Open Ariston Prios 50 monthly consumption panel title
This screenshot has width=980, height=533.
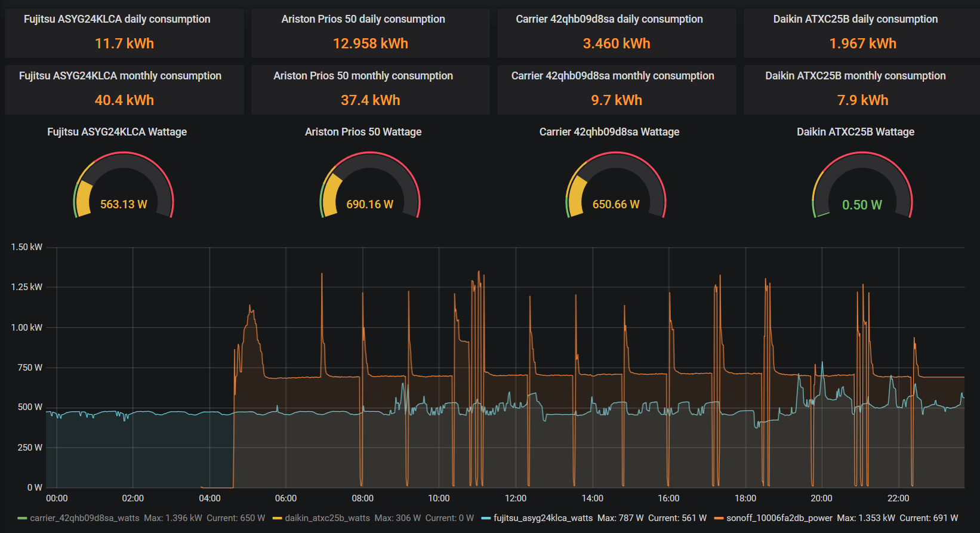363,76
